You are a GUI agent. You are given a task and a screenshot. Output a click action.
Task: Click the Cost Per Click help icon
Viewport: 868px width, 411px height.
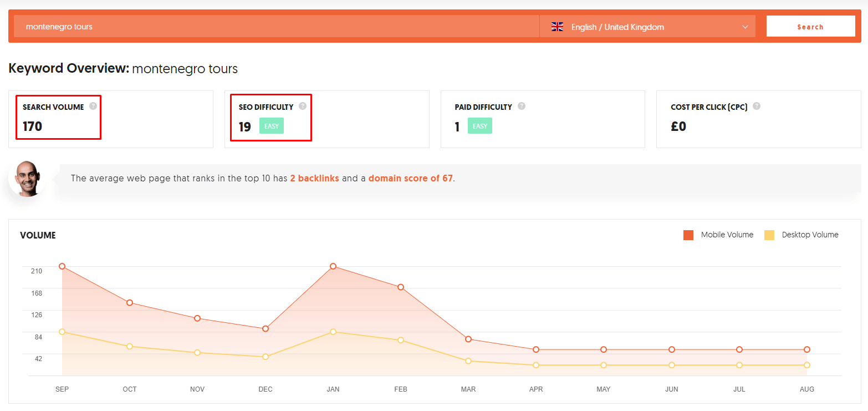click(757, 106)
